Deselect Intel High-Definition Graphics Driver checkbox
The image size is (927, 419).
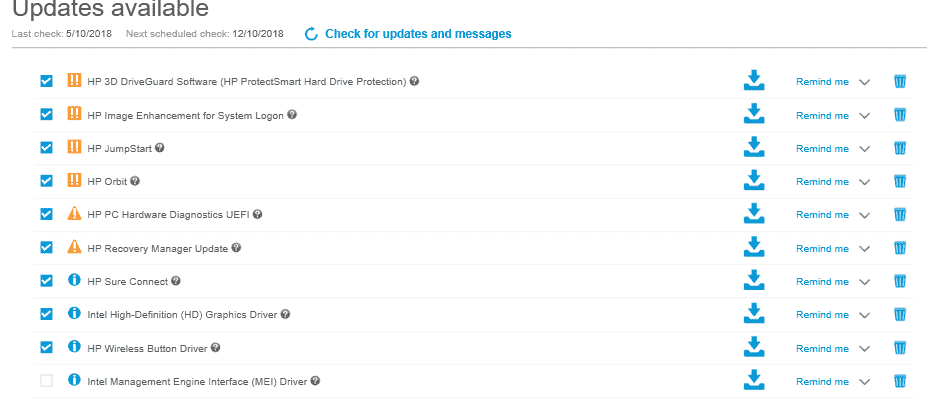point(46,314)
